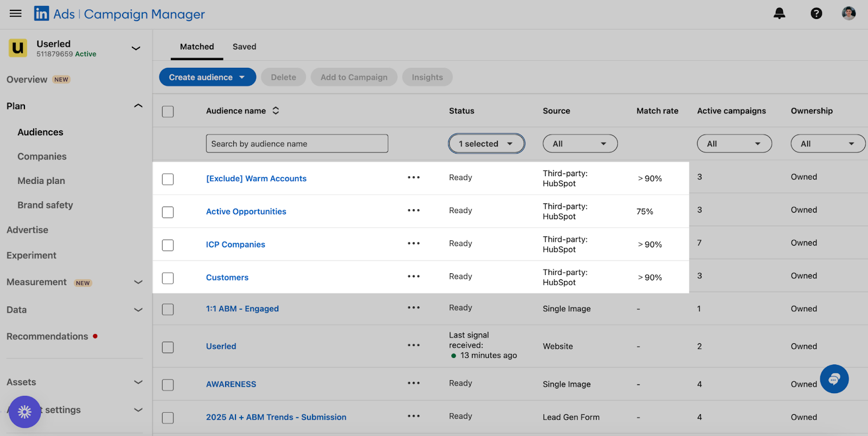
Task: Open the Status filter '1 selected' dropdown
Action: pos(487,144)
